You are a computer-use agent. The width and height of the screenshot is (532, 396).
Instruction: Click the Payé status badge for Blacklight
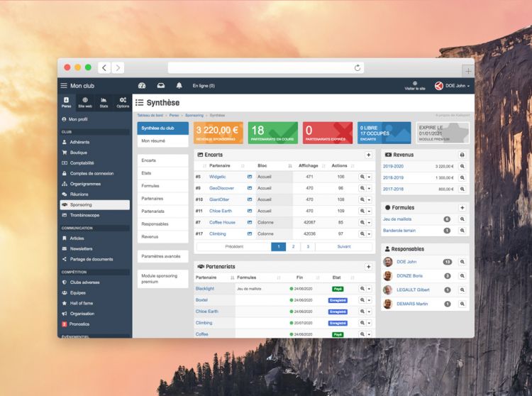click(338, 289)
